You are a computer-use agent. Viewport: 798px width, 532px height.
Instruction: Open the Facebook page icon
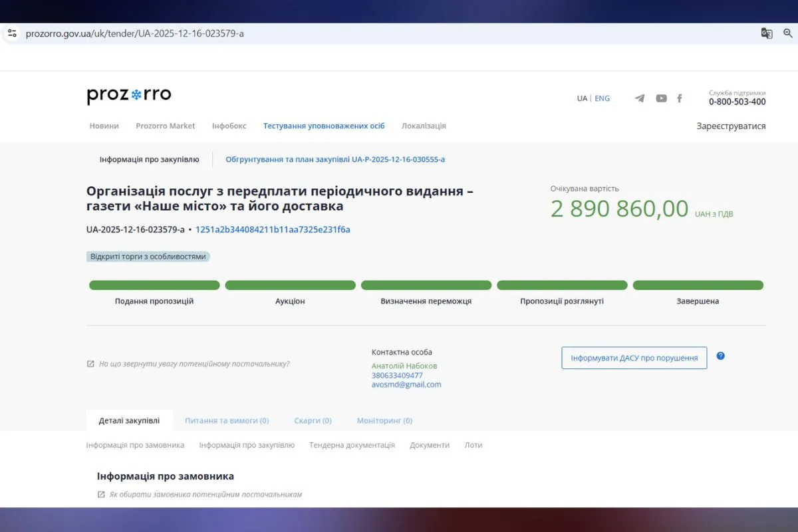click(680, 98)
